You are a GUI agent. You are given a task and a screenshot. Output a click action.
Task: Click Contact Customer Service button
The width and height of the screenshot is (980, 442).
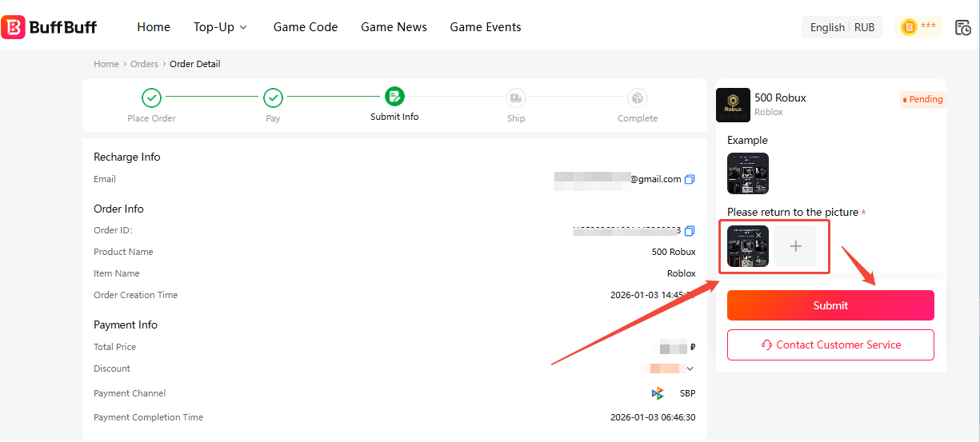(x=830, y=344)
